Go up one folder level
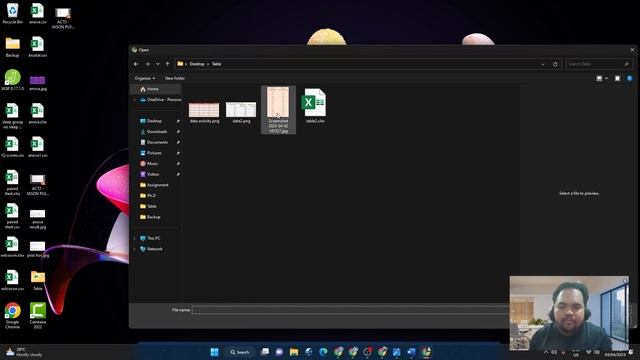The width and height of the screenshot is (640, 360). tap(167, 64)
